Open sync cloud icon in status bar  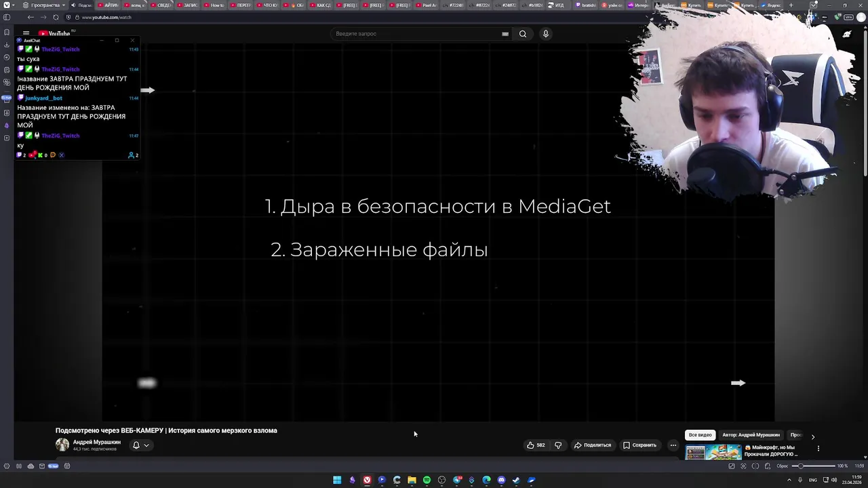point(31,466)
